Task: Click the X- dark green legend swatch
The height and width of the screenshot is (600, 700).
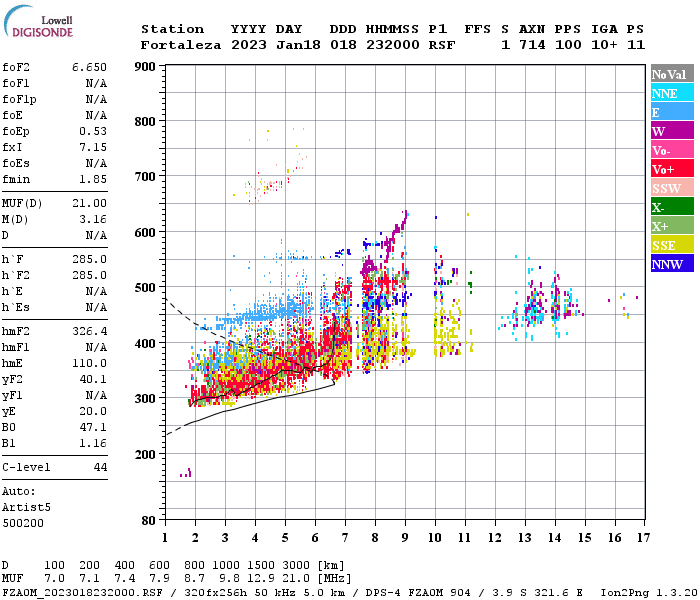Action: click(x=672, y=207)
